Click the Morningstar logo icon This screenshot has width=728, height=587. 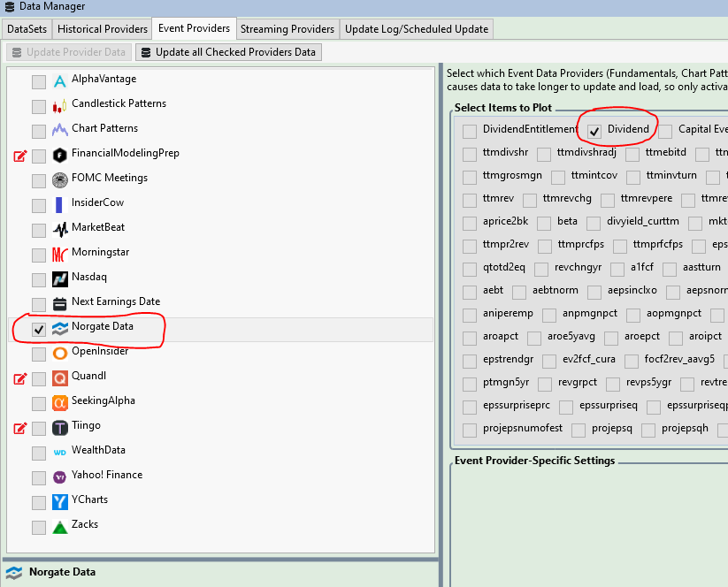point(59,255)
